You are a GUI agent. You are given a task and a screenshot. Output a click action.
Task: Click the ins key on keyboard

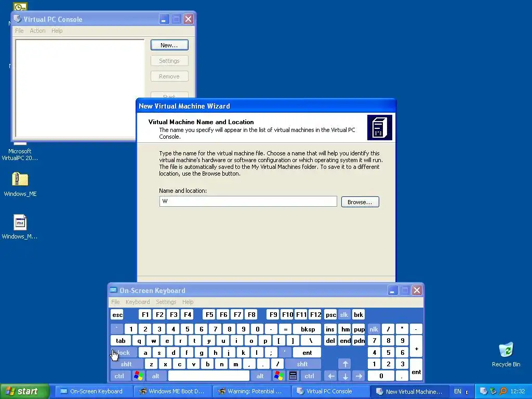coord(330,329)
